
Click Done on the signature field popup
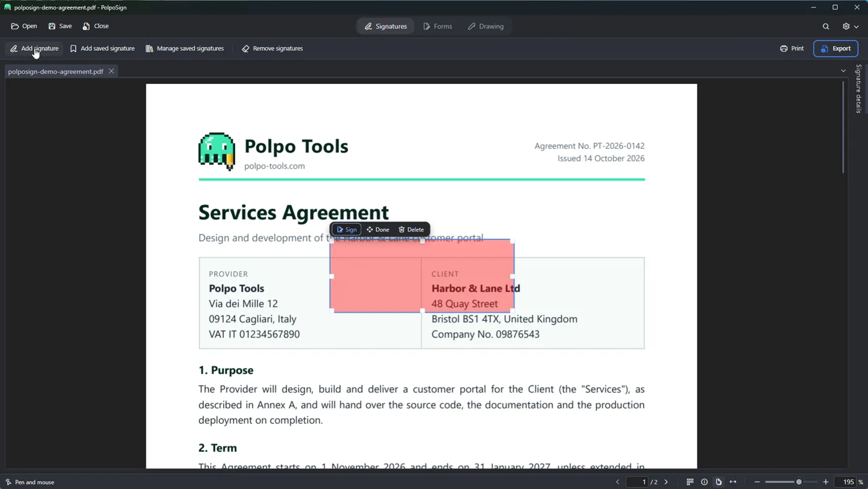[378, 230]
